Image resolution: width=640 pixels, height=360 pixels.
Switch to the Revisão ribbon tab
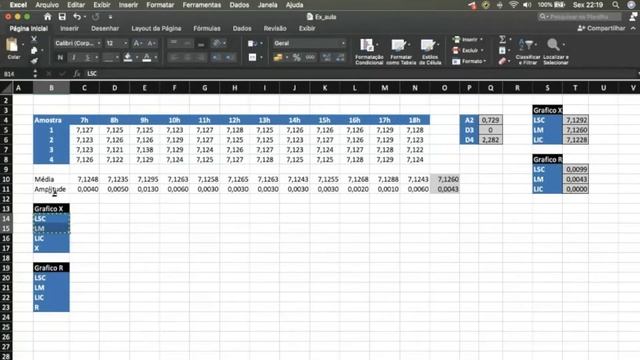coord(275,29)
